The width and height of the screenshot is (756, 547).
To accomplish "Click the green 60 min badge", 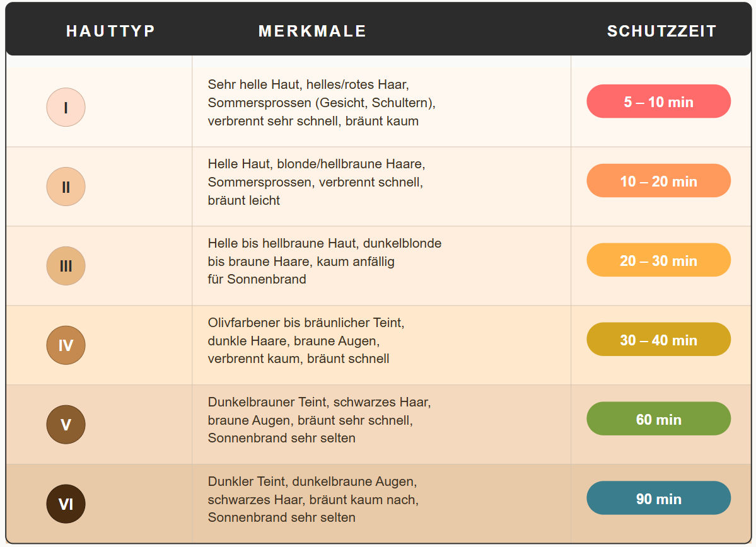I will tap(659, 419).
